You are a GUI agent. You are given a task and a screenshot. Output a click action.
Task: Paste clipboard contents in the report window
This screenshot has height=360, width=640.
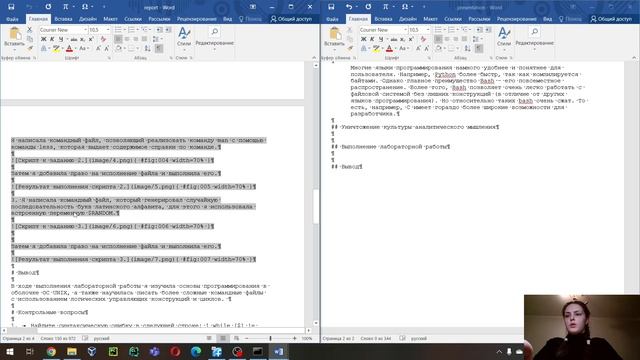[14, 37]
